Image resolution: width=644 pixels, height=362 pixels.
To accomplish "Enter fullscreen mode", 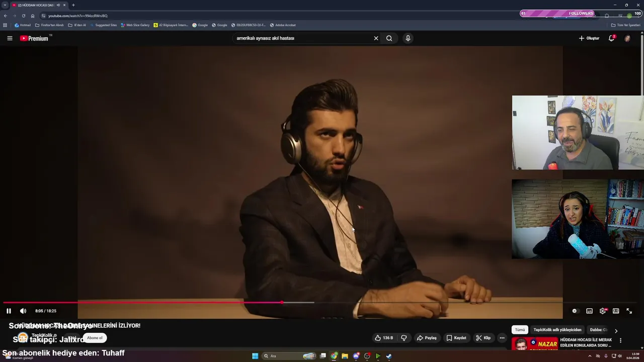I will (x=629, y=311).
